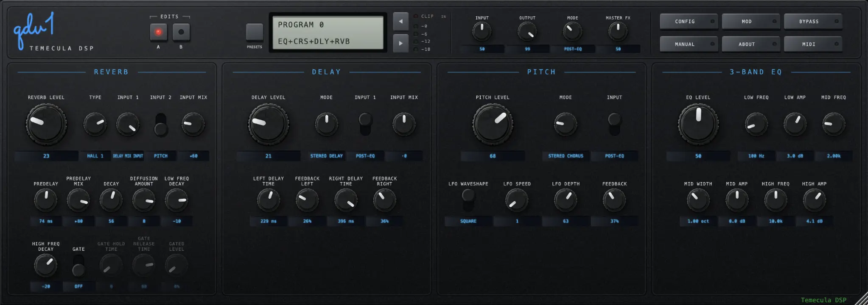Click the BYPASS button
The width and height of the screenshot is (868, 305).
[x=813, y=21]
